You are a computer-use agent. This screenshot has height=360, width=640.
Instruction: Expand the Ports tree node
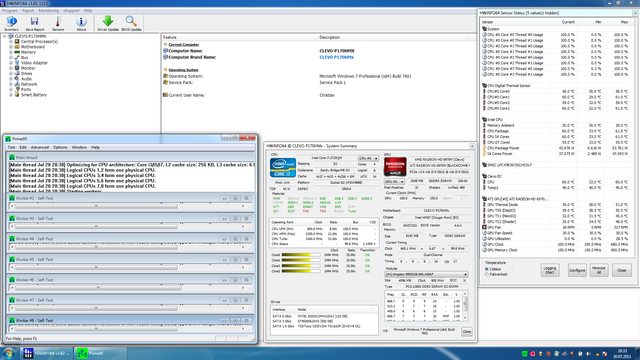point(11,89)
